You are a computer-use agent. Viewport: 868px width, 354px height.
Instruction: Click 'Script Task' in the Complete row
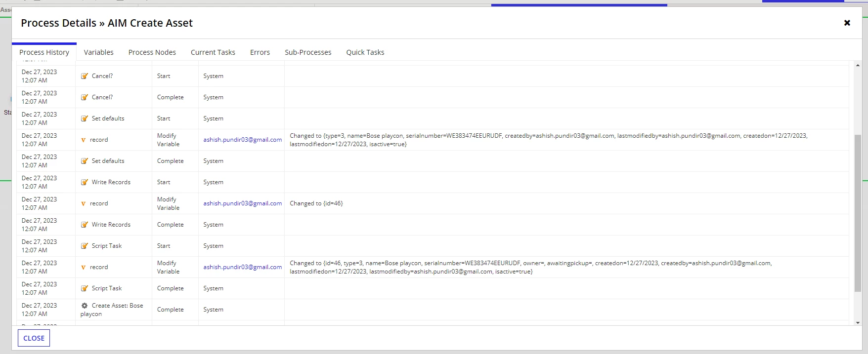point(107,288)
